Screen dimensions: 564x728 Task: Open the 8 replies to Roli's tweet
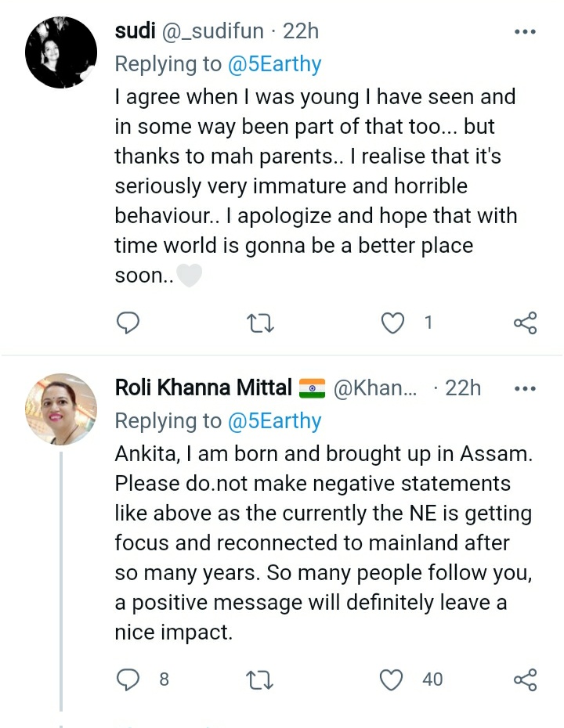[164, 679]
